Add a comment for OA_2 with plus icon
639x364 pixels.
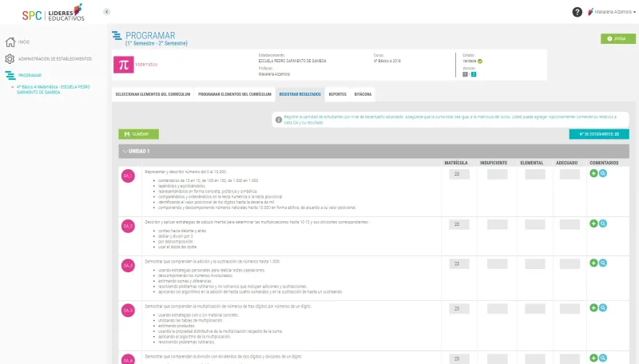click(593, 224)
